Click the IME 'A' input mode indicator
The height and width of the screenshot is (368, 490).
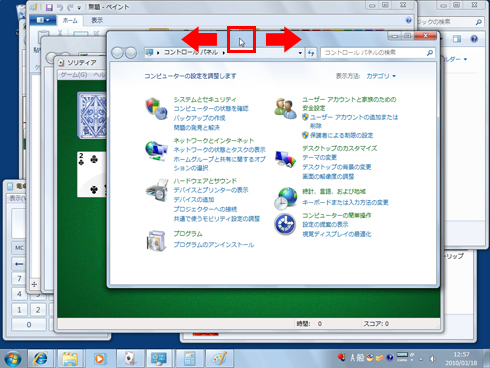coord(353,358)
